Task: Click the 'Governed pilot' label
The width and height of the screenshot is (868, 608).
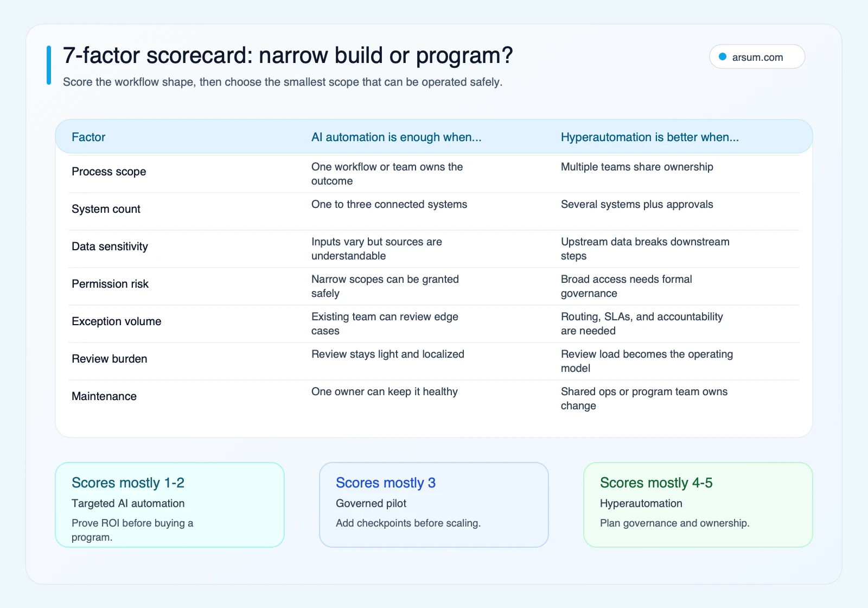Action: pyautogui.click(x=371, y=503)
